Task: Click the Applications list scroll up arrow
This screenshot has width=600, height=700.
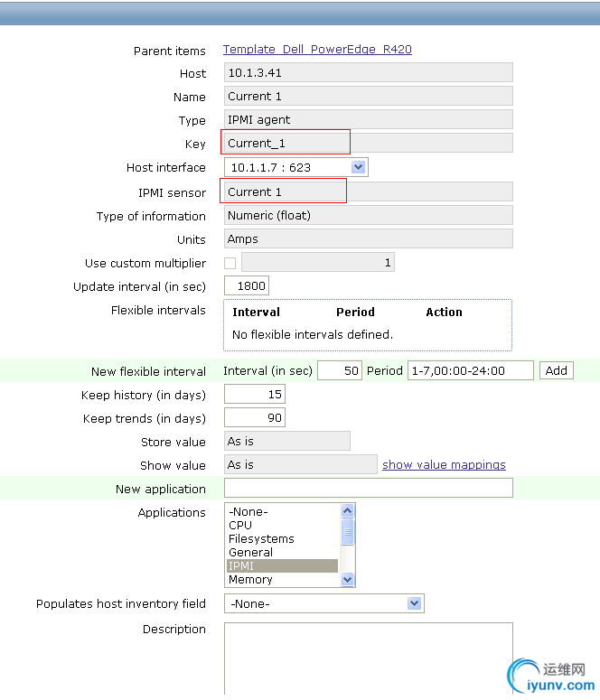Action: point(347,510)
